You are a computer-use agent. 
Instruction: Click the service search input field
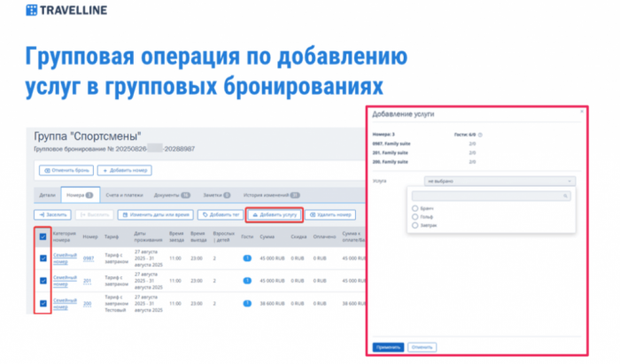coord(491,196)
